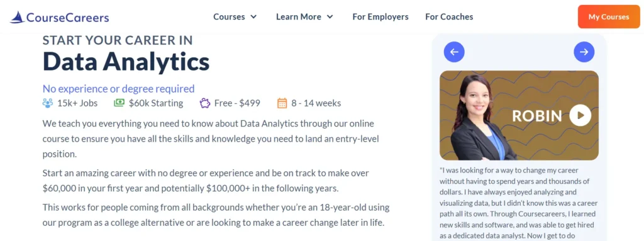Expand the Courses dropdown chevron
The width and height of the screenshot is (644, 241).
click(x=254, y=17)
